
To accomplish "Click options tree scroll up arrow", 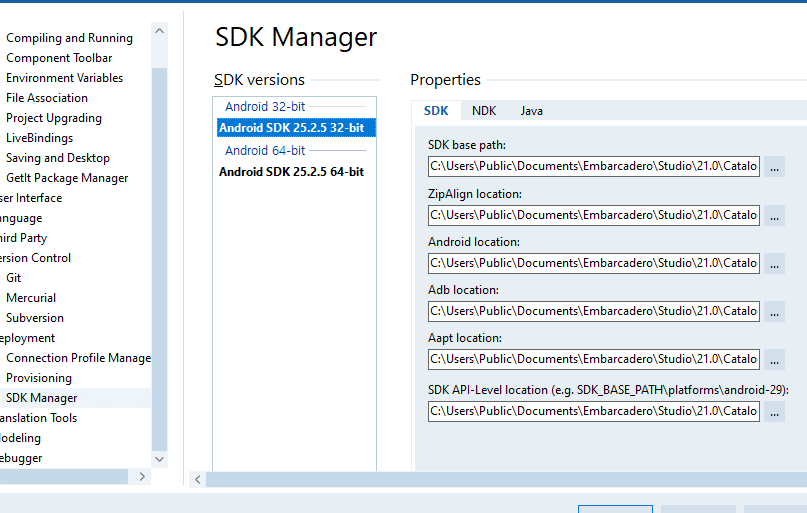I will pos(160,31).
